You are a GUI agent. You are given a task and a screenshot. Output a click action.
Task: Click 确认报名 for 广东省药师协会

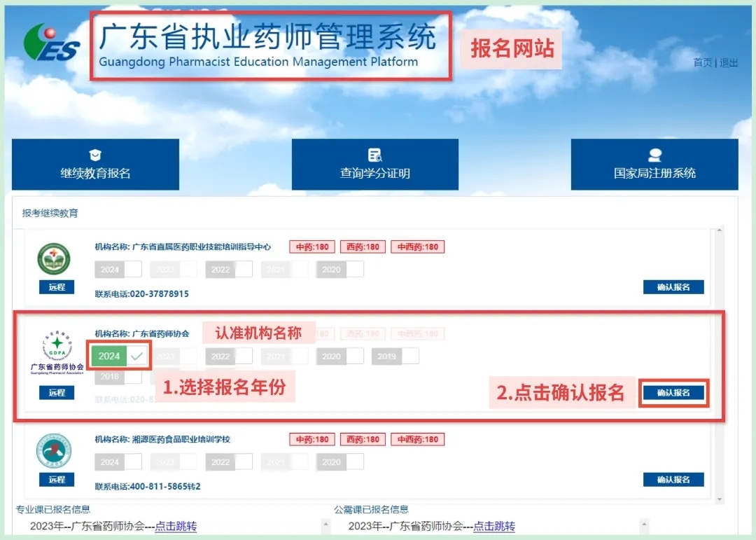pyautogui.click(x=673, y=393)
